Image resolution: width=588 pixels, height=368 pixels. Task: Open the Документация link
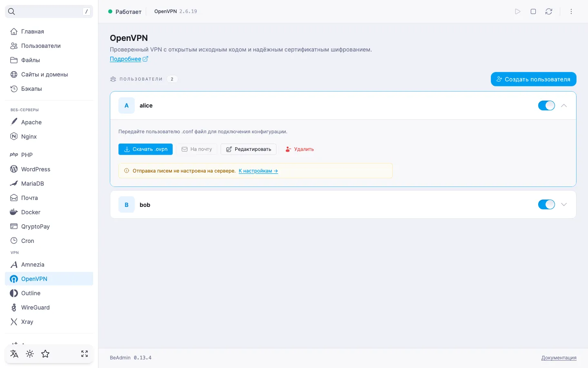559,358
